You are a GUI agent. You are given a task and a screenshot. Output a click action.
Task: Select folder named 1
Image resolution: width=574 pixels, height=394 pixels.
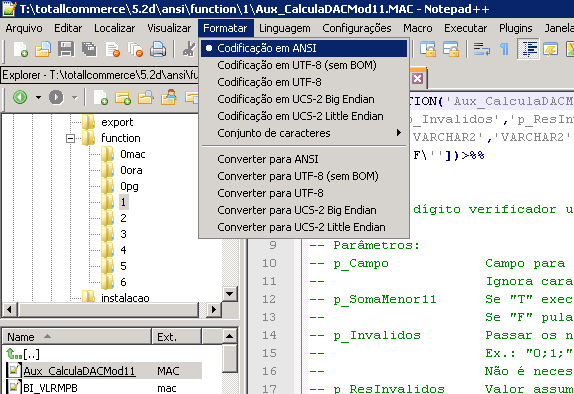coord(123,202)
